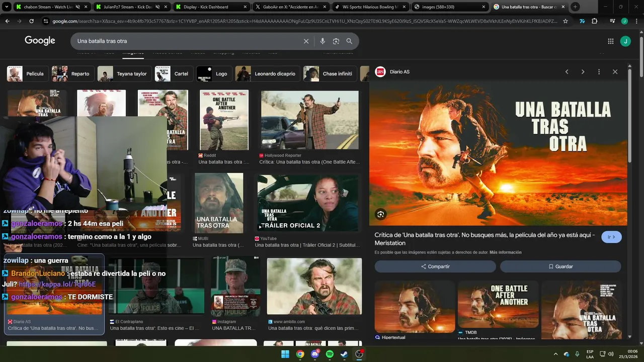Open OBS Studio from the taskbar
The height and width of the screenshot is (362, 644).
(359, 354)
